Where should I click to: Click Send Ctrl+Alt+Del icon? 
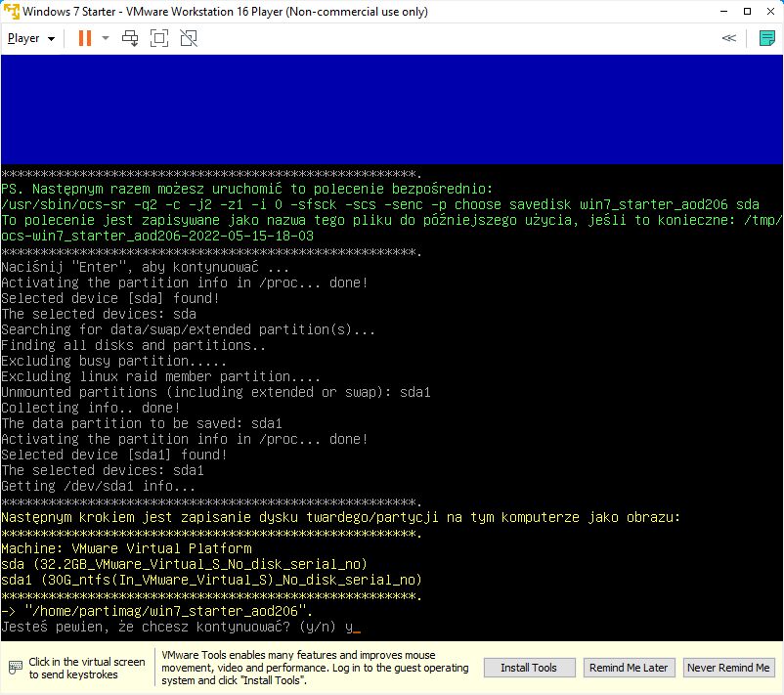[x=130, y=38]
